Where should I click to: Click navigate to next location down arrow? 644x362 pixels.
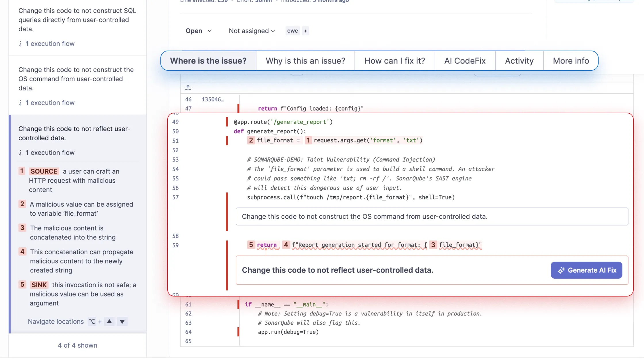(122, 321)
